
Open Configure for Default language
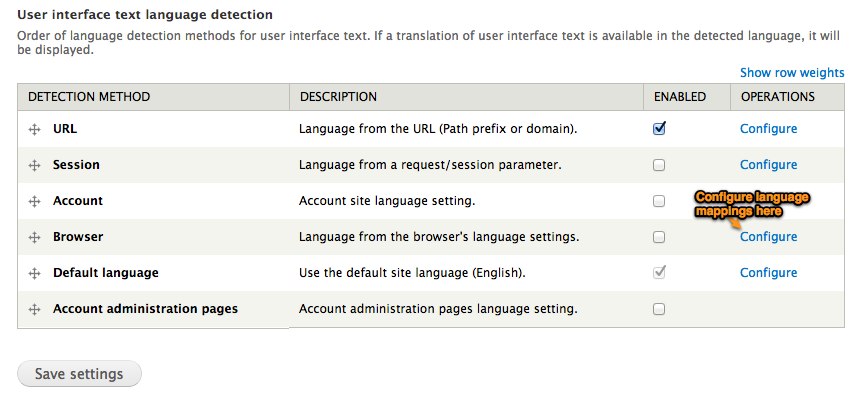tap(768, 273)
